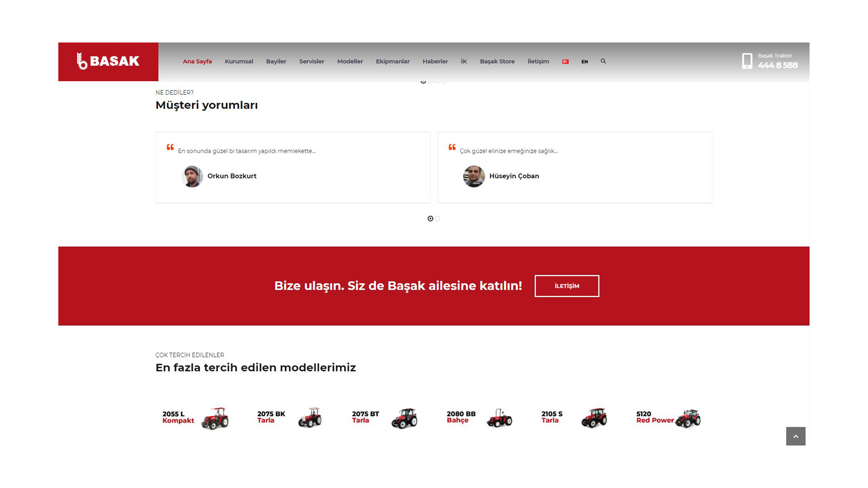
Task: Click Hüseyin Çoban's avatar photo
Action: pos(474,176)
